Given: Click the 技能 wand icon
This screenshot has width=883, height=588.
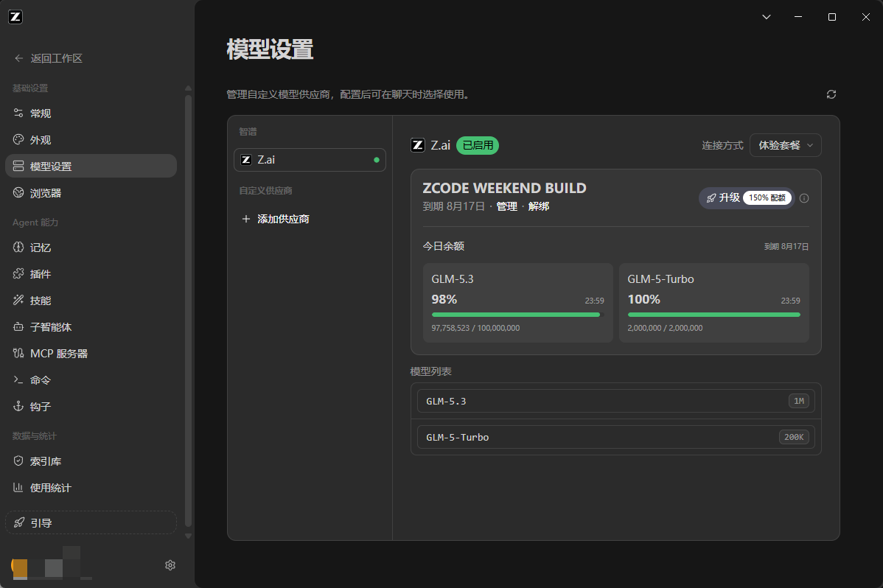Looking at the screenshot, I should click(x=18, y=300).
